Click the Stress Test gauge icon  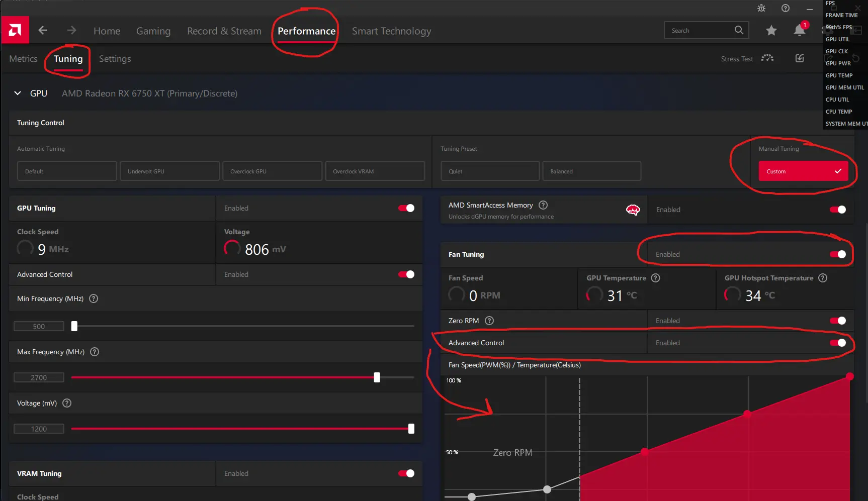point(767,58)
